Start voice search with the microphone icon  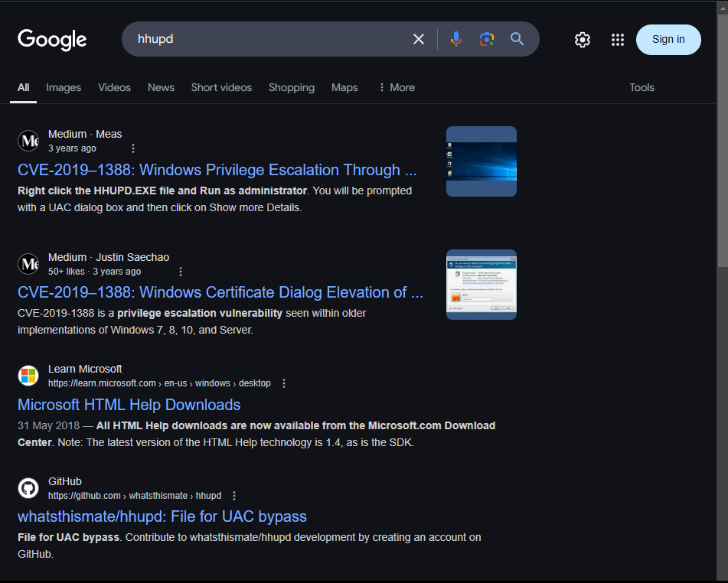[456, 39]
